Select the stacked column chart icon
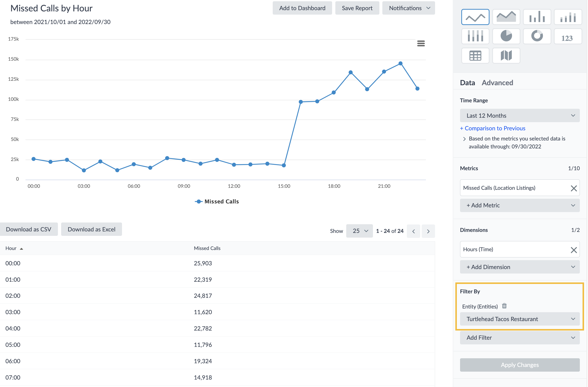The image size is (588, 387). 568,17
